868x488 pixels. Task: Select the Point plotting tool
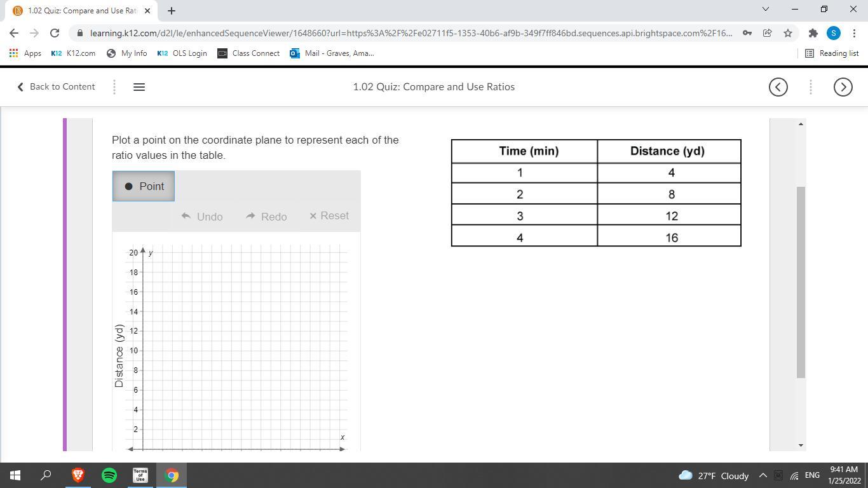click(x=144, y=186)
